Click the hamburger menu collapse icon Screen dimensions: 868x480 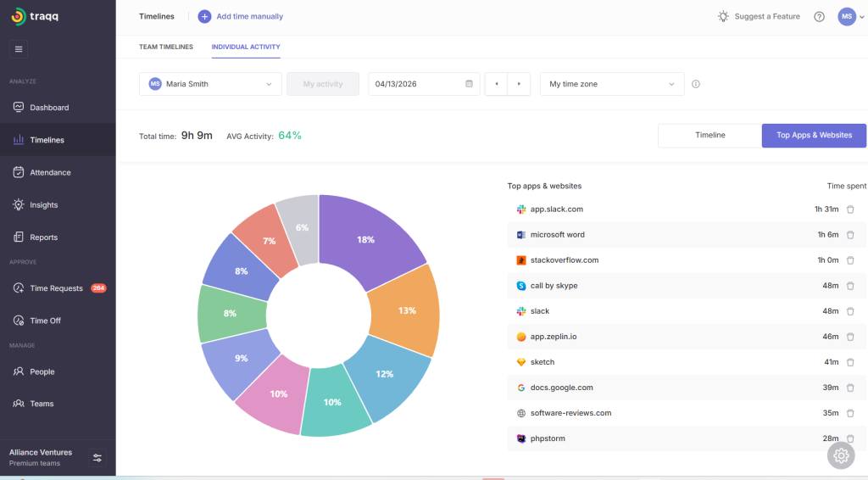[x=19, y=49]
